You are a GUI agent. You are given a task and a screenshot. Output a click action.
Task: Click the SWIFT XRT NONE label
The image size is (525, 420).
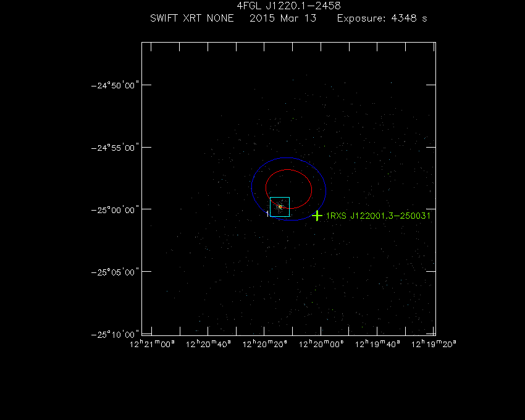coord(192,18)
